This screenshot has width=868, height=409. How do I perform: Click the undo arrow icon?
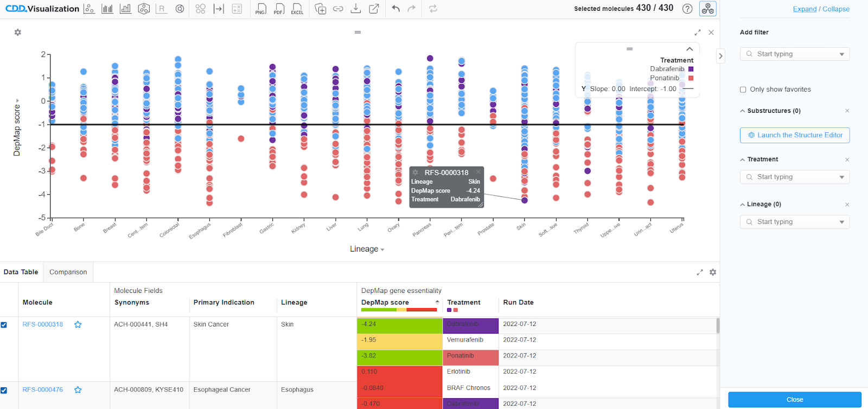pyautogui.click(x=396, y=9)
